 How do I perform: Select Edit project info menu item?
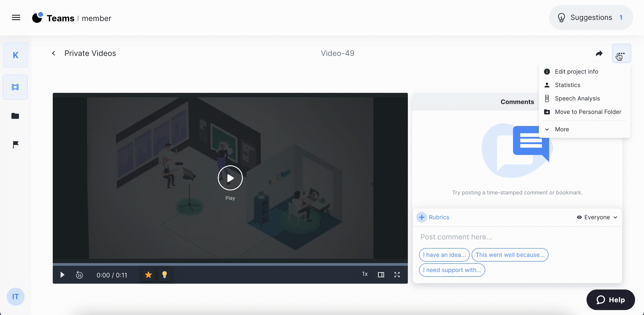576,72
